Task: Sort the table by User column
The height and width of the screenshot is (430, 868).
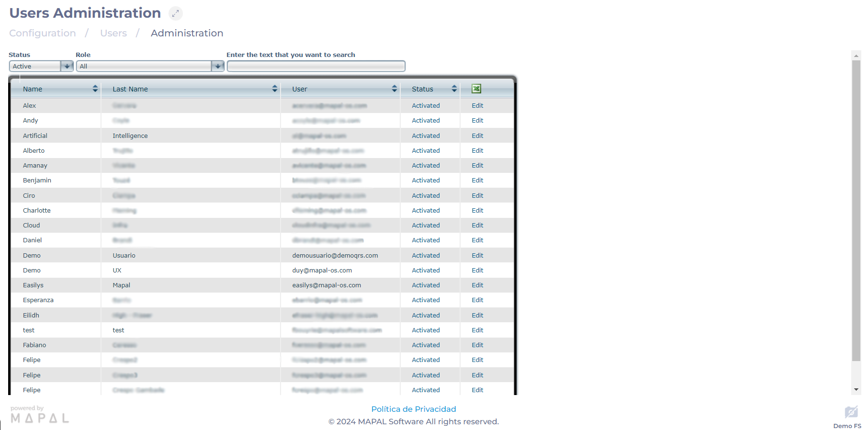Action: point(394,89)
